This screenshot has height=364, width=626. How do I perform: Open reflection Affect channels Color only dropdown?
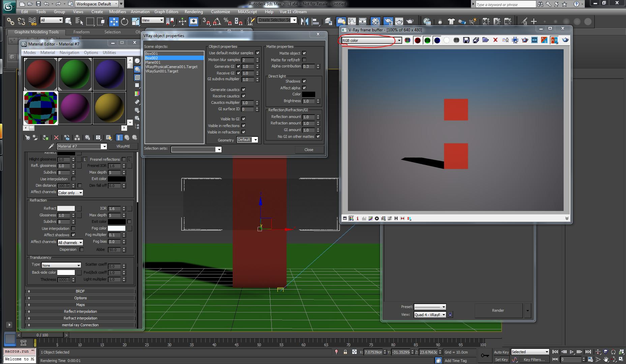[70, 193]
